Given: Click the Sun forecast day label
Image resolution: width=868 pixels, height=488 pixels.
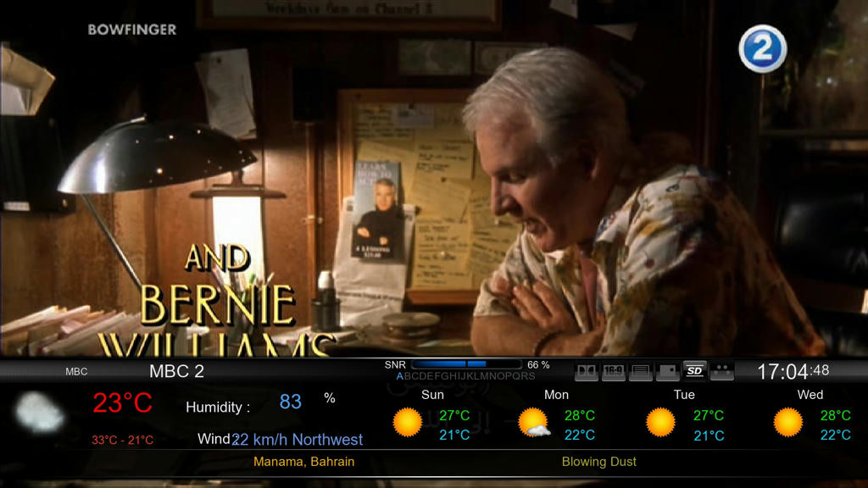Looking at the screenshot, I should tap(432, 395).
